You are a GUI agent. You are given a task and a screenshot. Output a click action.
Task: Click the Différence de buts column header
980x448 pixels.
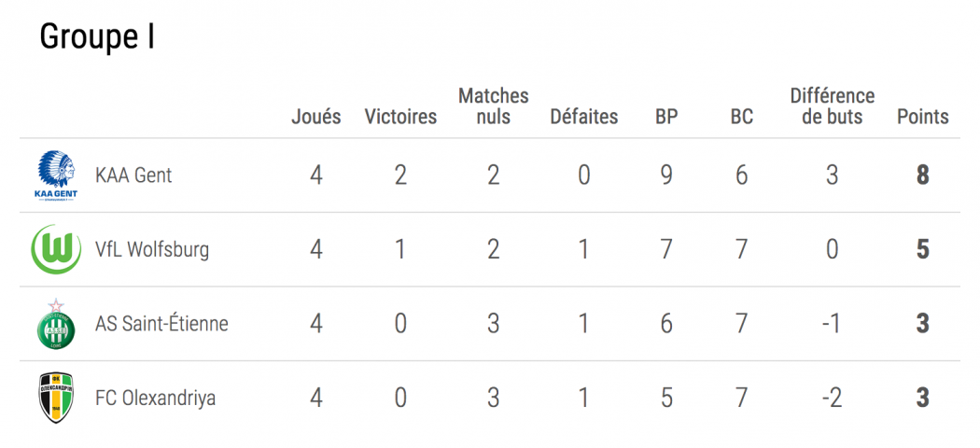[x=833, y=106]
